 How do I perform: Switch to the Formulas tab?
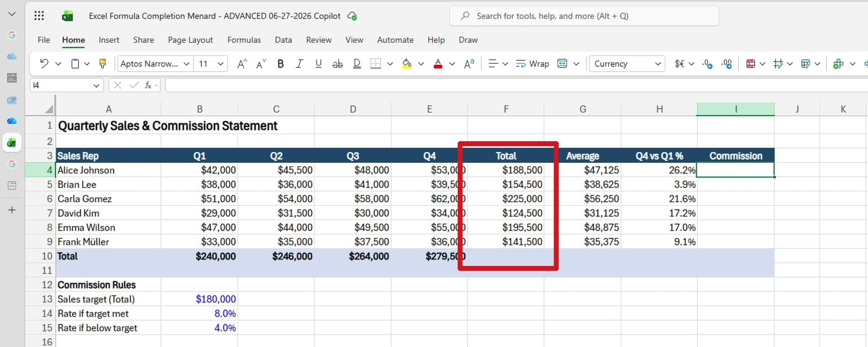tap(244, 40)
